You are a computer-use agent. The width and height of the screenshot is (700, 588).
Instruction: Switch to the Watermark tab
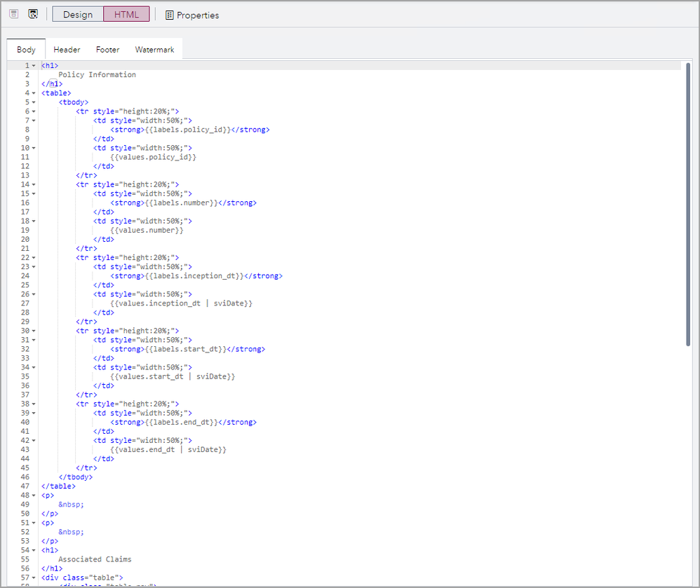click(154, 50)
